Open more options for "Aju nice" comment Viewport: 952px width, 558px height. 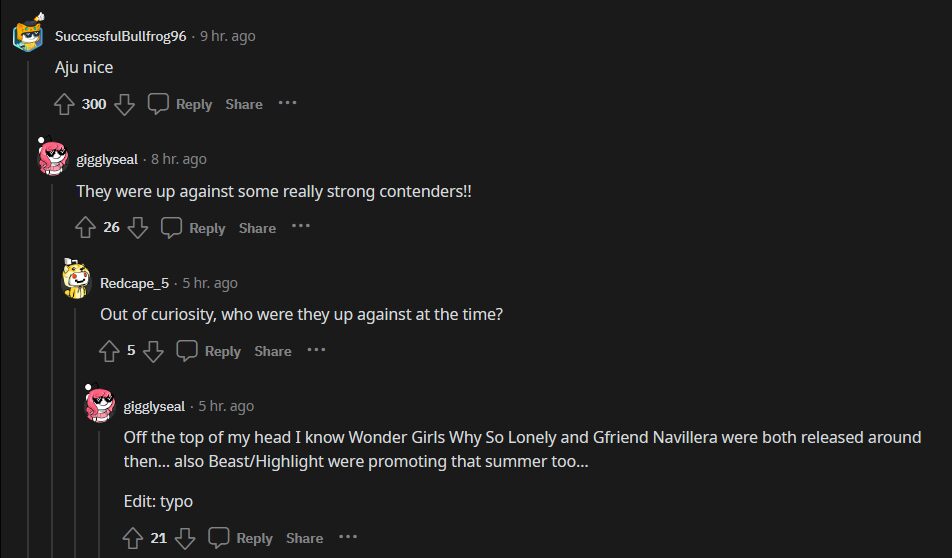[287, 103]
